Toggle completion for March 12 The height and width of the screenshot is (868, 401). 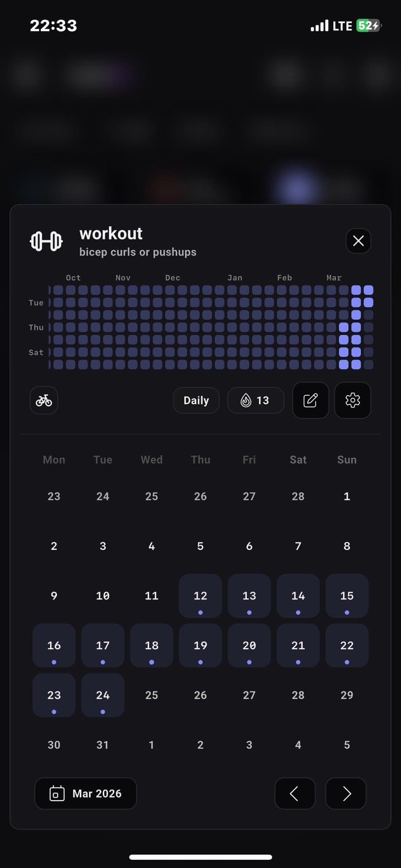click(200, 596)
